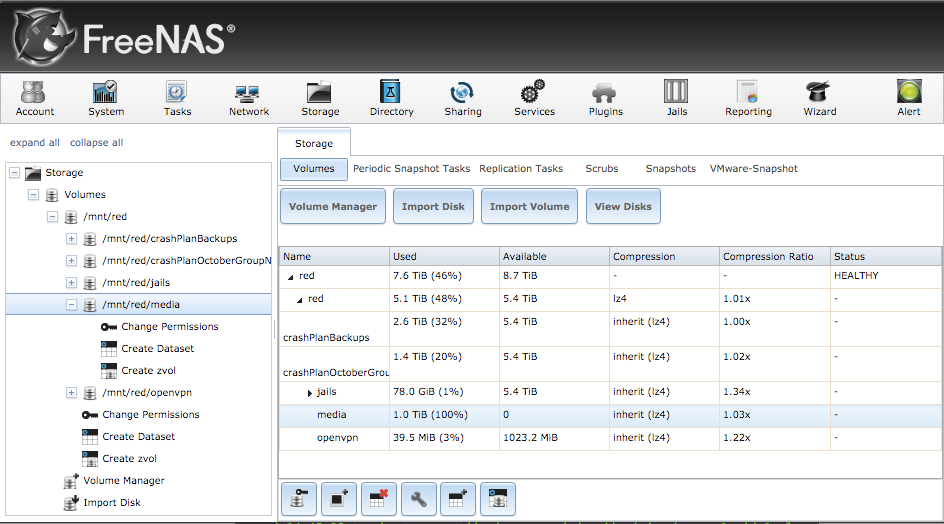Image resolution: width=944 pixels, height=524 pixels.
Task: Select the media row in the table
Action: point(610,415)
